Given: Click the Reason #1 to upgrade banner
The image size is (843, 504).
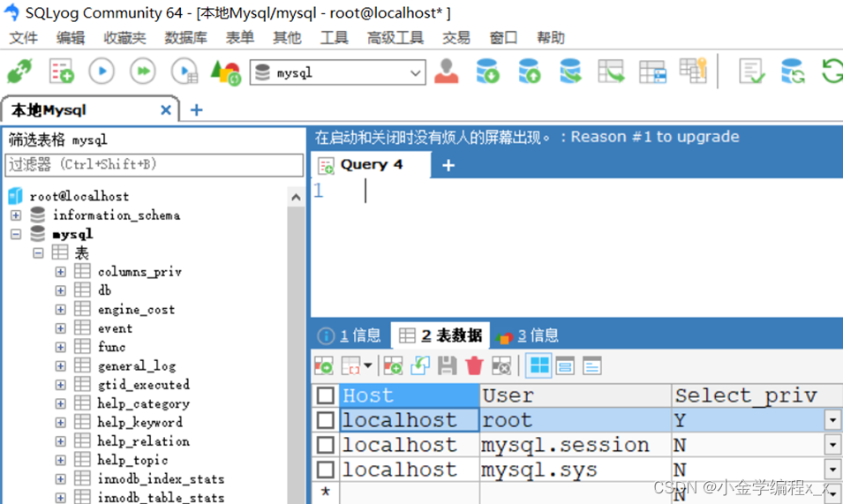Looking at the screenshot, I should [655, 137].
